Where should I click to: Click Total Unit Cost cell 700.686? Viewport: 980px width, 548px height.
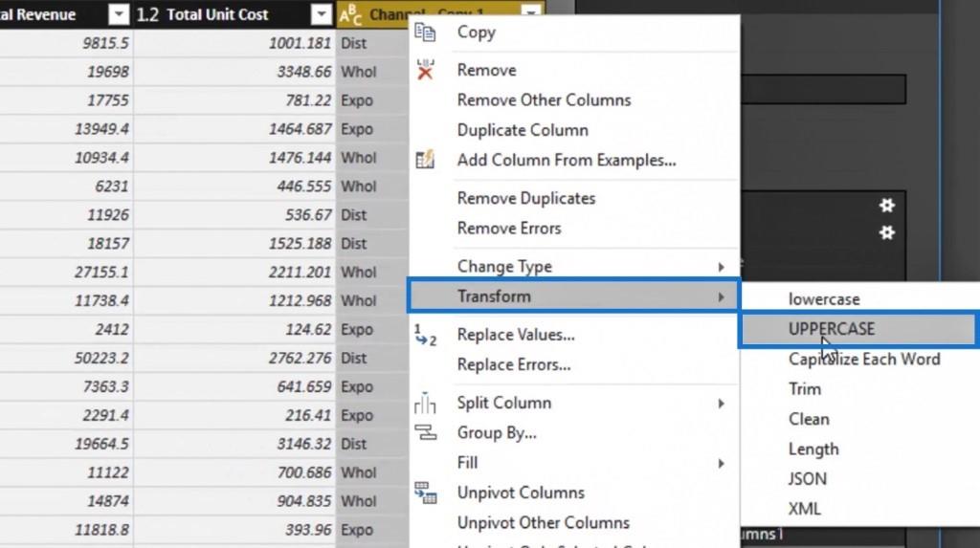click(x=234, y=472)
